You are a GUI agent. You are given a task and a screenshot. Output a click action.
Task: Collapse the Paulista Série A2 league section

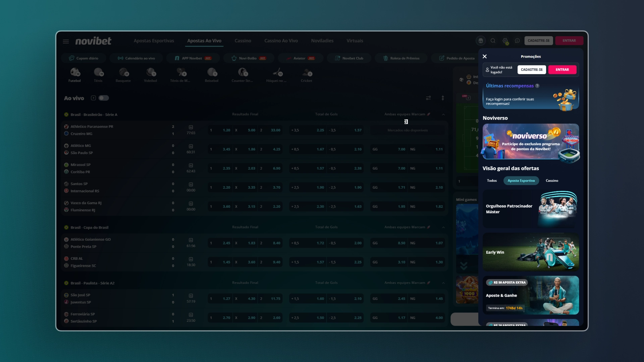(x=443, y=283)
